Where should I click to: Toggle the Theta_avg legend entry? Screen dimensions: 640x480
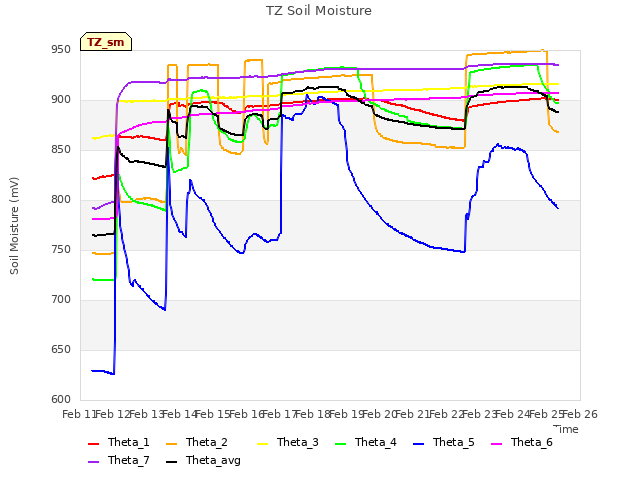203,460
